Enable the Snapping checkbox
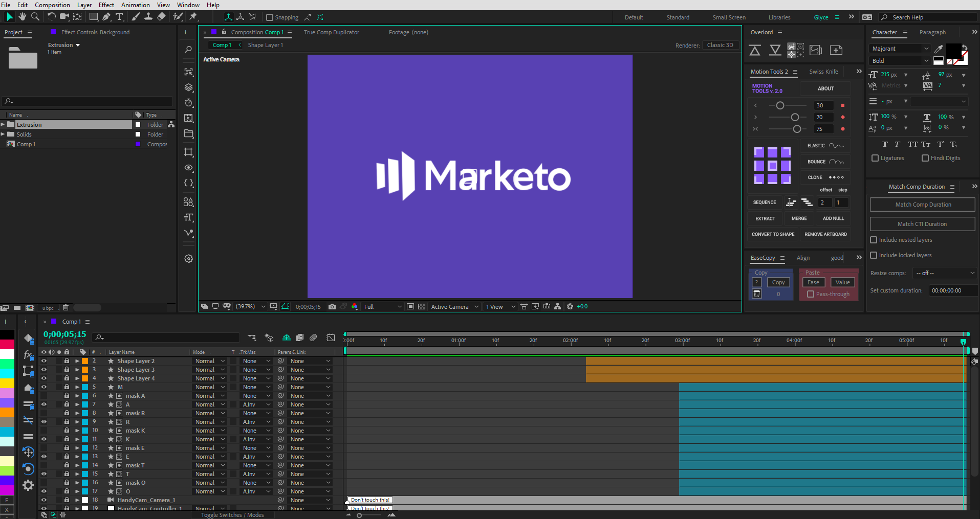Viewport: 980px width, 519px height. [x=270, y=17]
